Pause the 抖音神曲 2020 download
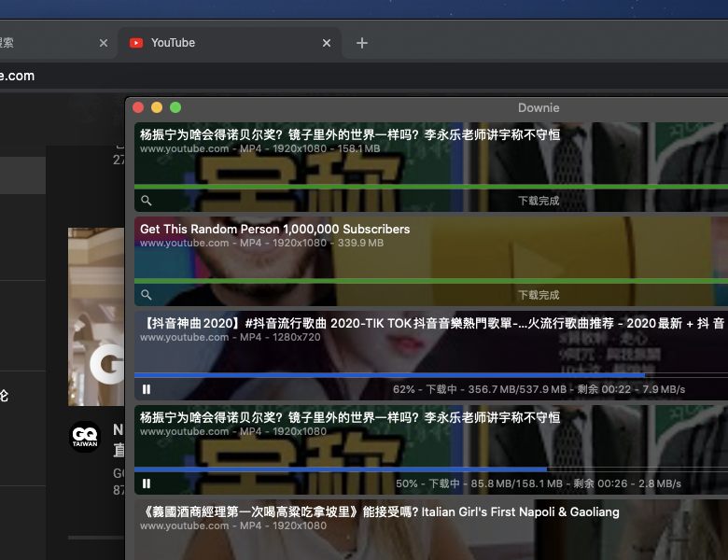Screen dimensions: 728x560 (x=147, y=389)
